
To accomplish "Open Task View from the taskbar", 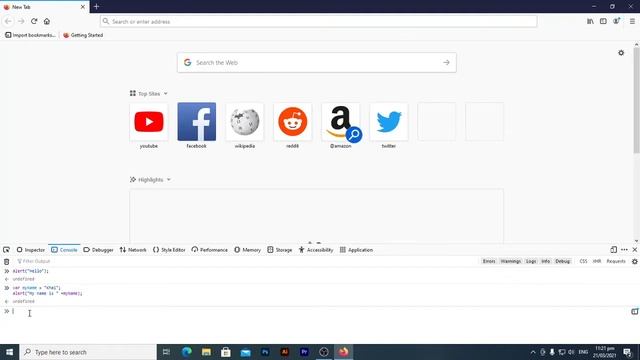I will click(166, 352).
